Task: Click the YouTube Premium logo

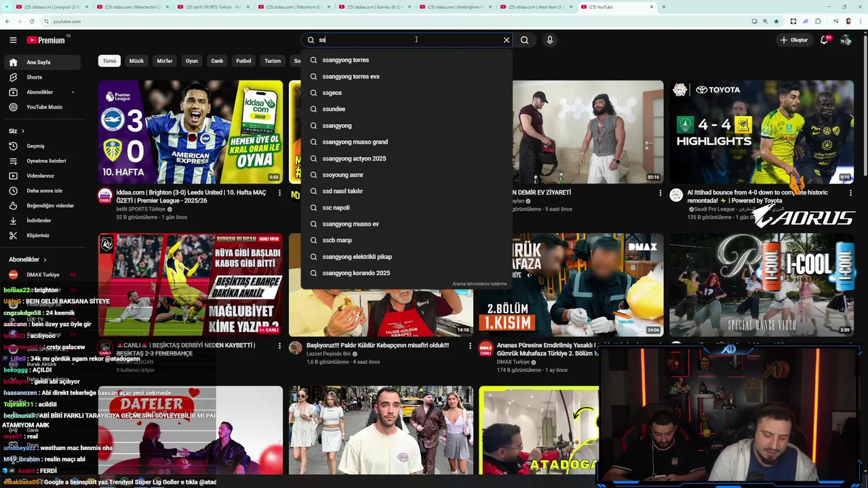Action: click(x=46, y=40)
